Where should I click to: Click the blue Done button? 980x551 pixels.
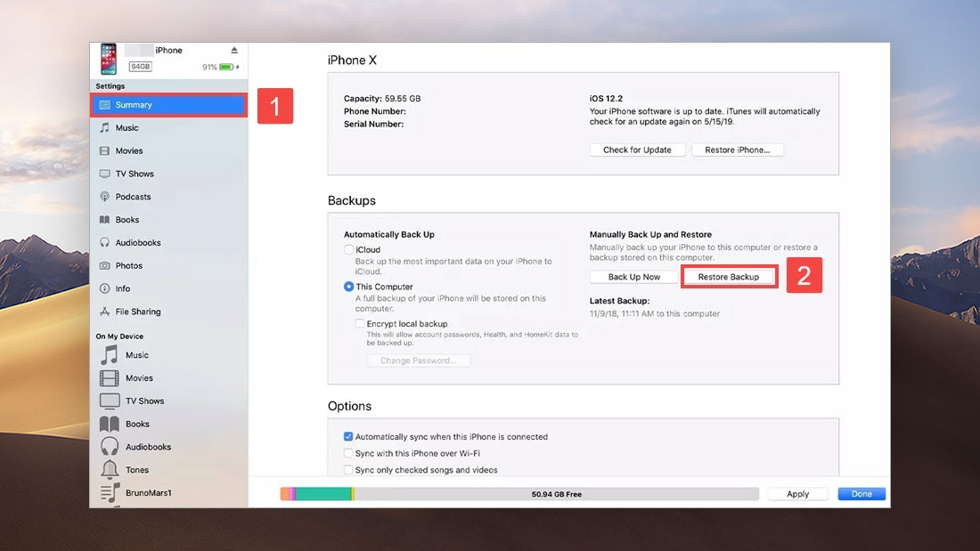click(862, 493)
